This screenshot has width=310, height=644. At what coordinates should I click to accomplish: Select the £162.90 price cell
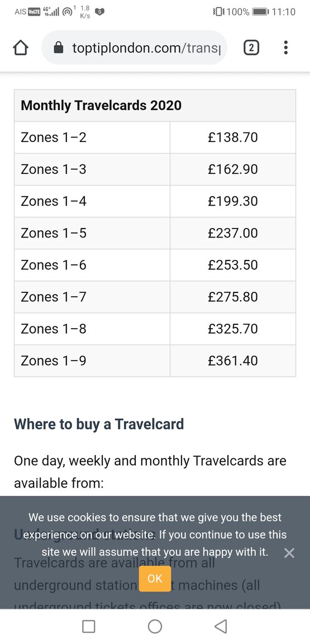point(233,169)
